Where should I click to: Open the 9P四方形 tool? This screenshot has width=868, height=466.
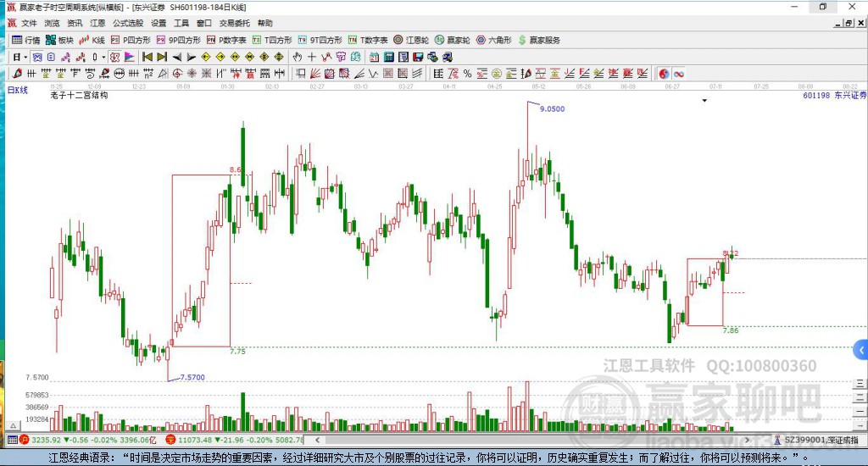click(178, 40)
